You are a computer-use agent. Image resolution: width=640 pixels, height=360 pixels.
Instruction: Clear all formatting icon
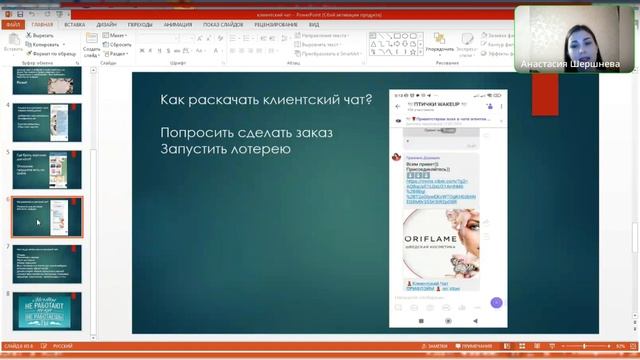coord(220,38)
